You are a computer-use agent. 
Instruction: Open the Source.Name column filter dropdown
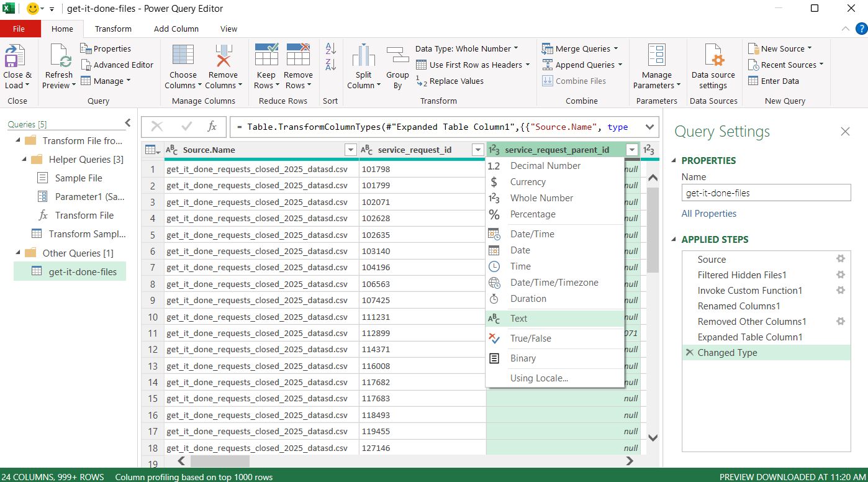350,150
